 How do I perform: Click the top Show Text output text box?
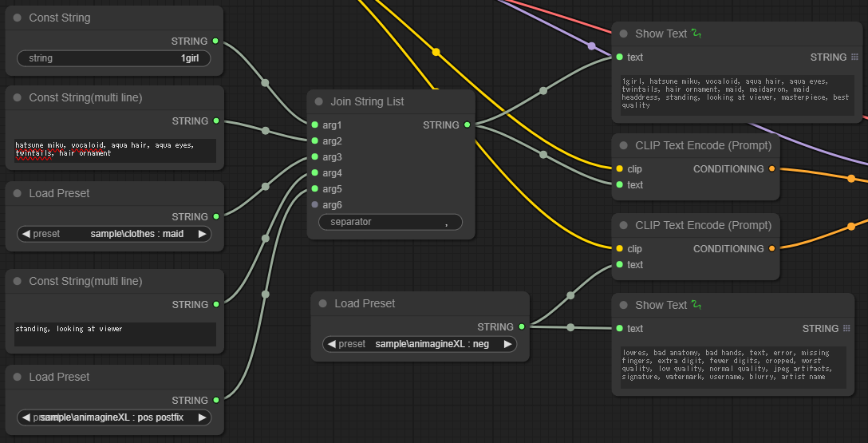coord(737,95)
